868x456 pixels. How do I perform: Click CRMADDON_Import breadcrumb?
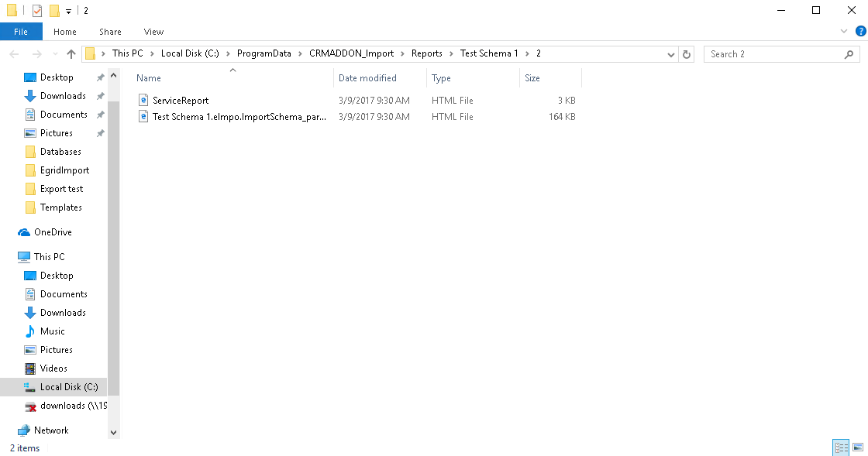[352, 53]
